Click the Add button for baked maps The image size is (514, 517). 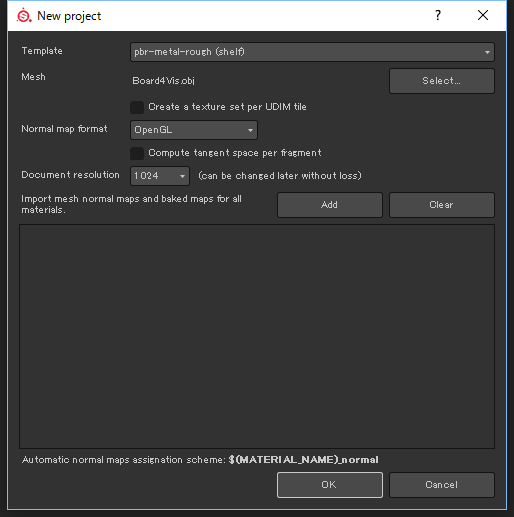pyautogui.click(x=330, y=205)
